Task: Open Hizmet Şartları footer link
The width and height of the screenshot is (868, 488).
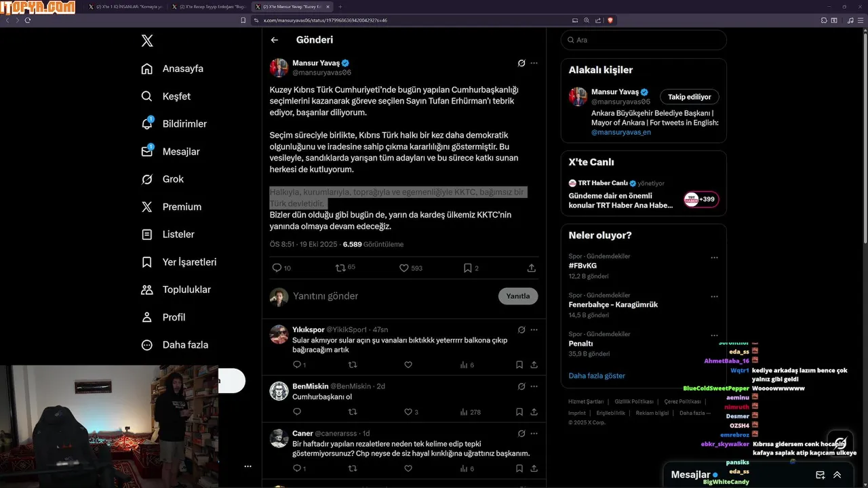Action: [586, 402]
